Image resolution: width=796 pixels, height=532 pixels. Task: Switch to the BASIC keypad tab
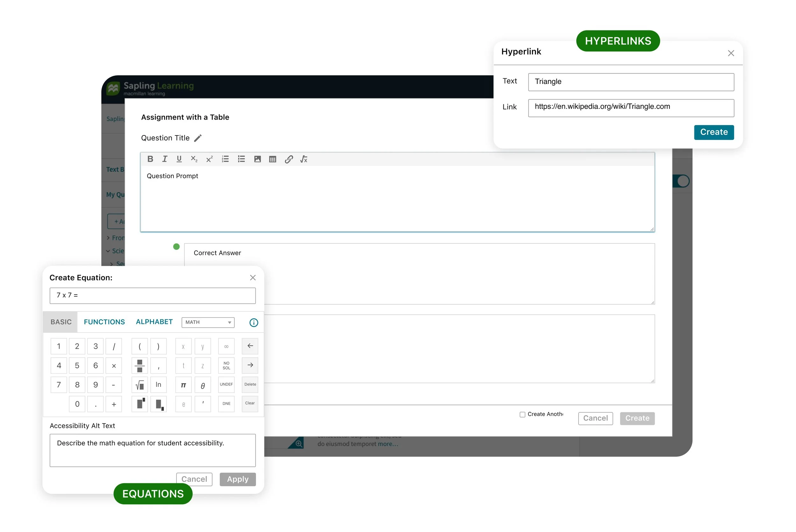61,322
